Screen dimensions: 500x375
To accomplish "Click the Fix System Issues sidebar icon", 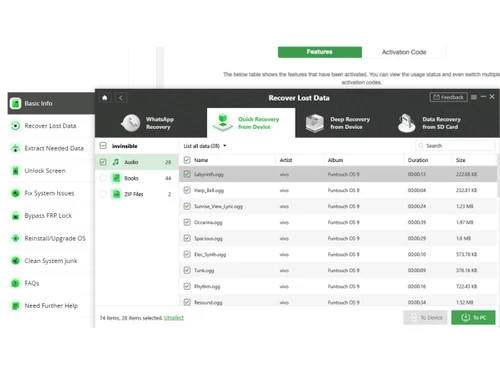I will coord(15,193).
